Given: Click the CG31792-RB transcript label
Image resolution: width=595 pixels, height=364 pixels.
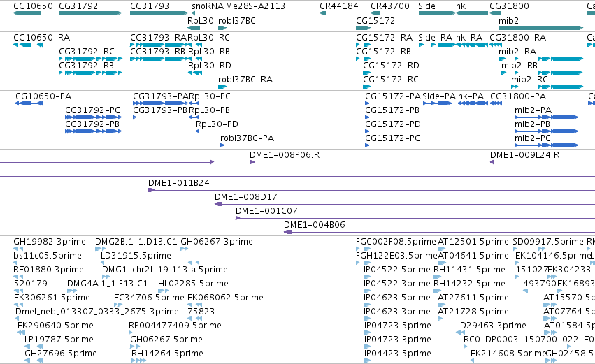Looking at the screenshot, I should [86, 66].
